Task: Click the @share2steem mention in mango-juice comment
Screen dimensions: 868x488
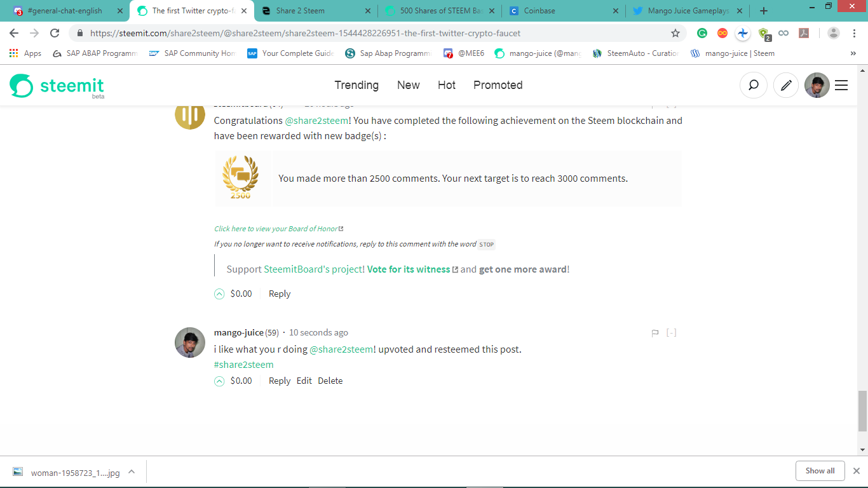Action: pyautogui.click(x=341, y=349)
